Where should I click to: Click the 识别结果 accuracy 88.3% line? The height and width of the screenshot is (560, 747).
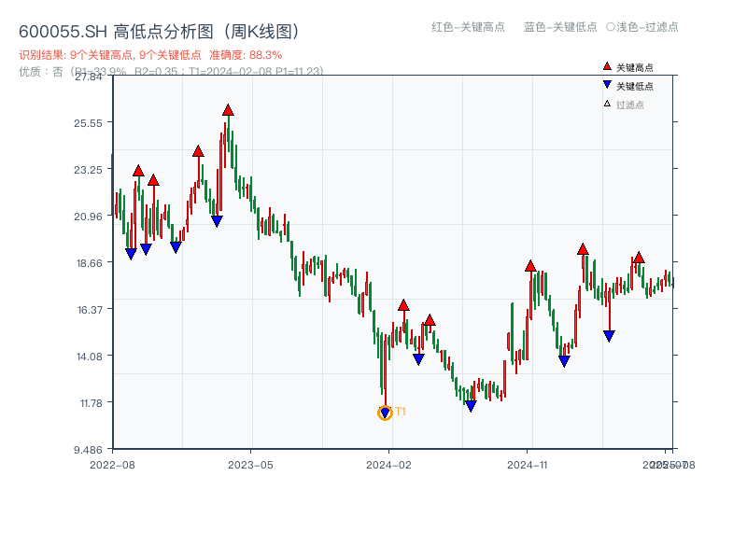[x=150, y=55]
